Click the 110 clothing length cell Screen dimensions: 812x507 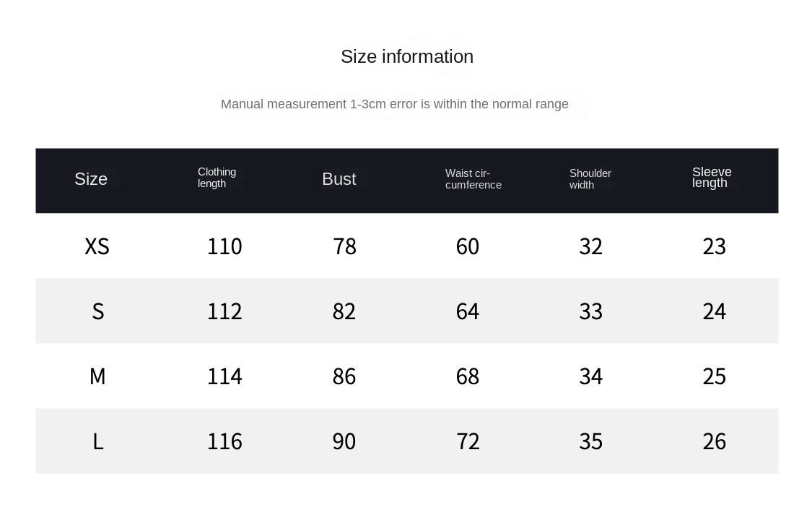click(224, 246)
